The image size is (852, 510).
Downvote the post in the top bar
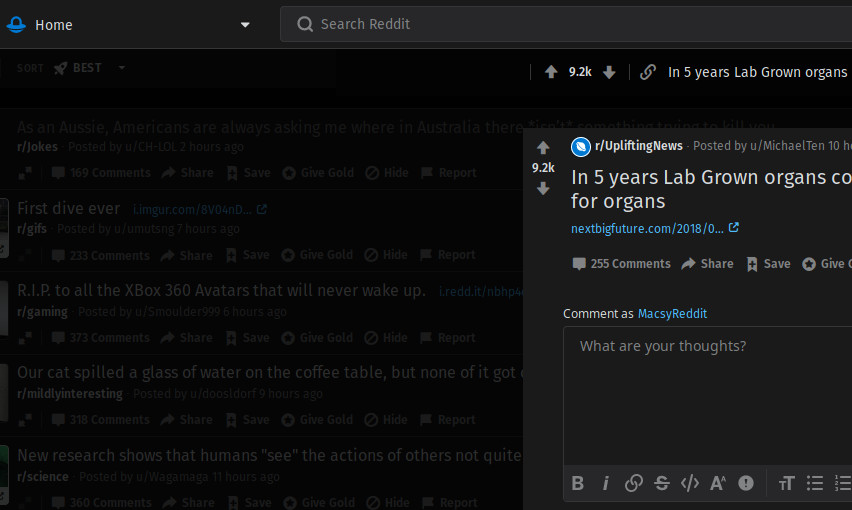(609, 72)
